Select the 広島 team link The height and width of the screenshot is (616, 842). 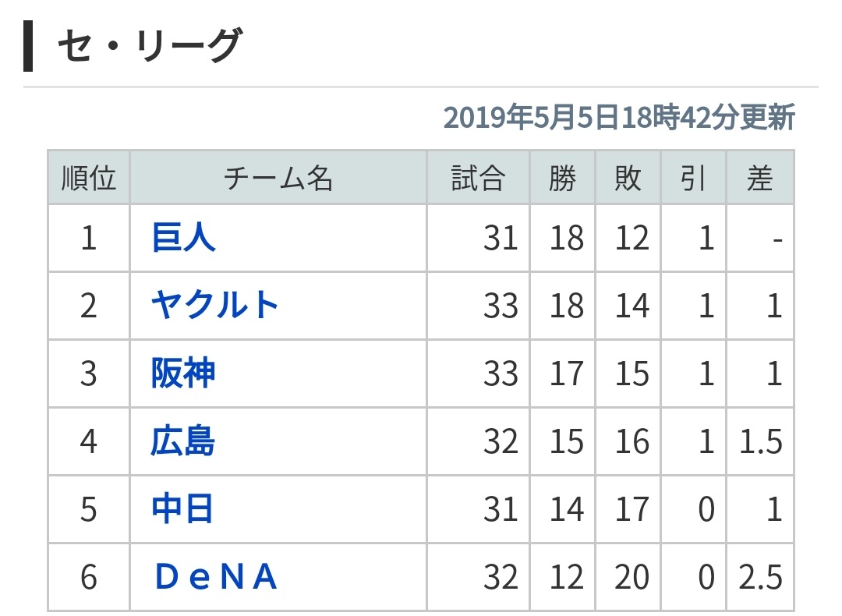183,441
